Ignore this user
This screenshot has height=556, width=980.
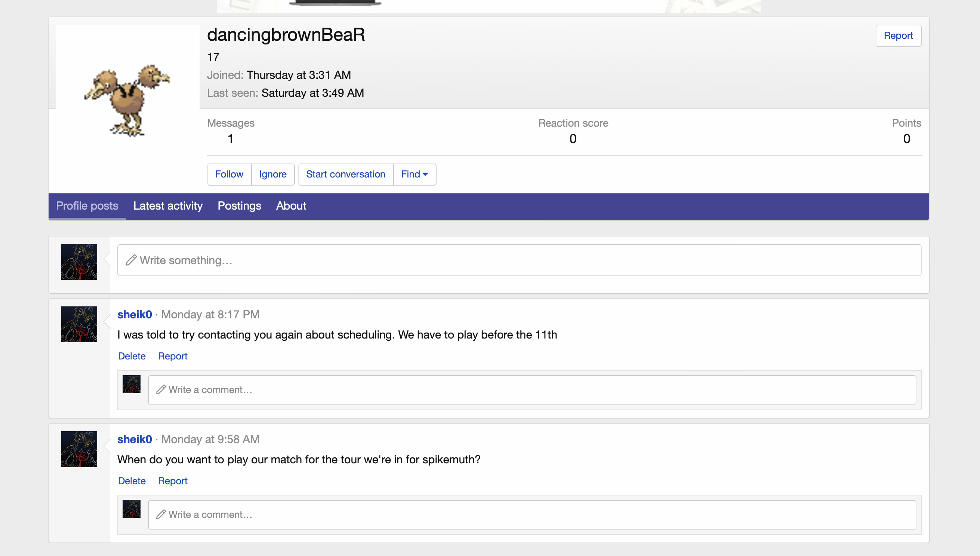(273, 174)
